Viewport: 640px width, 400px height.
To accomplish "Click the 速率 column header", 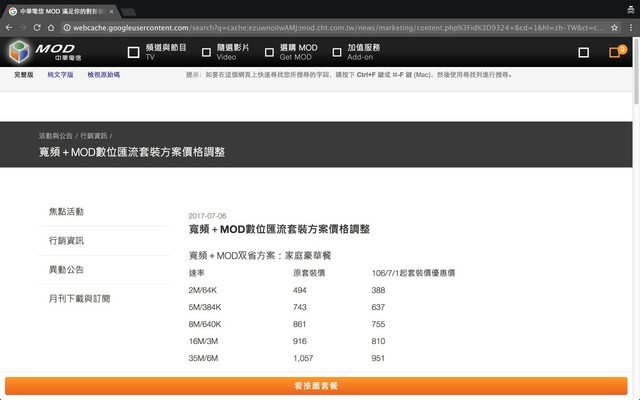I will 197,273.
